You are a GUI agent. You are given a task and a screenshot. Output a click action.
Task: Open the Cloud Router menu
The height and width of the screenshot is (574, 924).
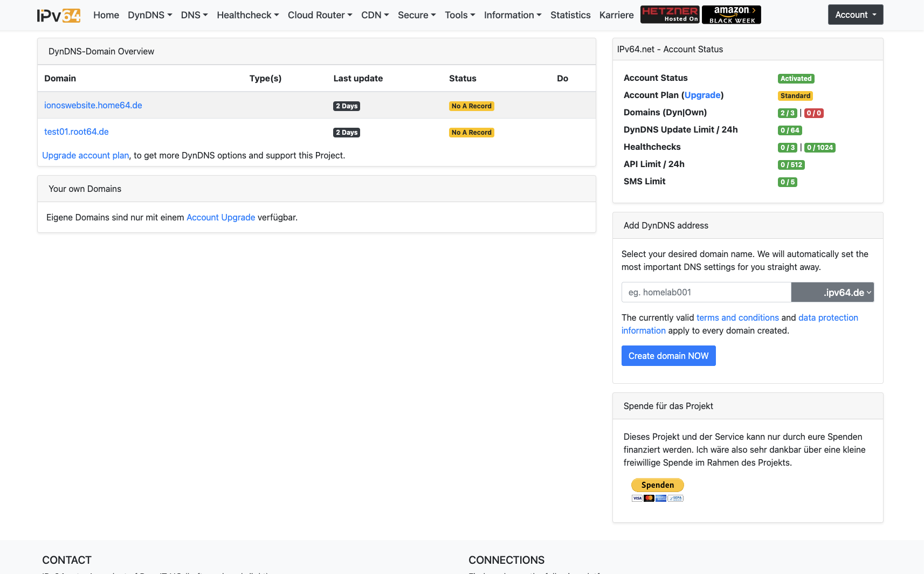click(x=320, y=15)
